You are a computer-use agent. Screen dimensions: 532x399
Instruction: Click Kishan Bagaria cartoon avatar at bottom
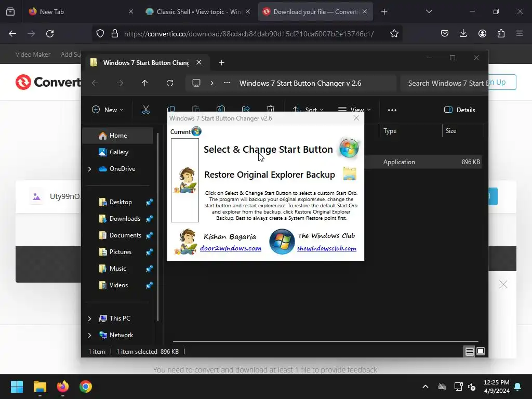pos(185,242)
